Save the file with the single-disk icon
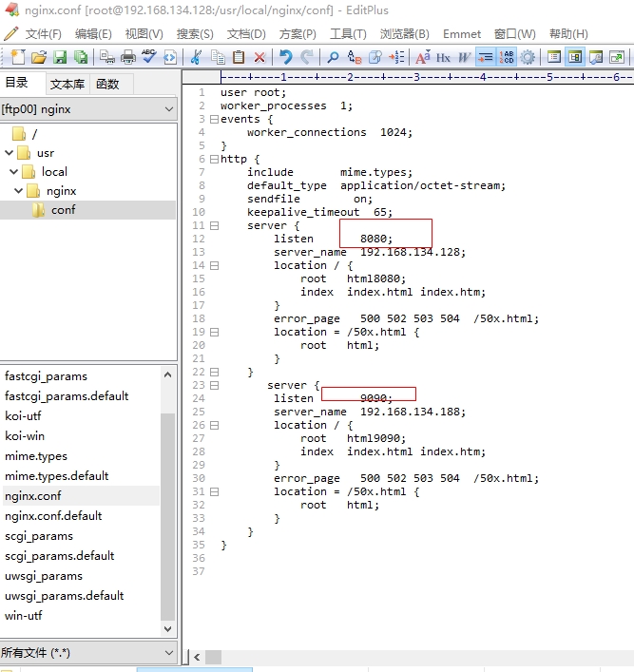 (60, 57)
